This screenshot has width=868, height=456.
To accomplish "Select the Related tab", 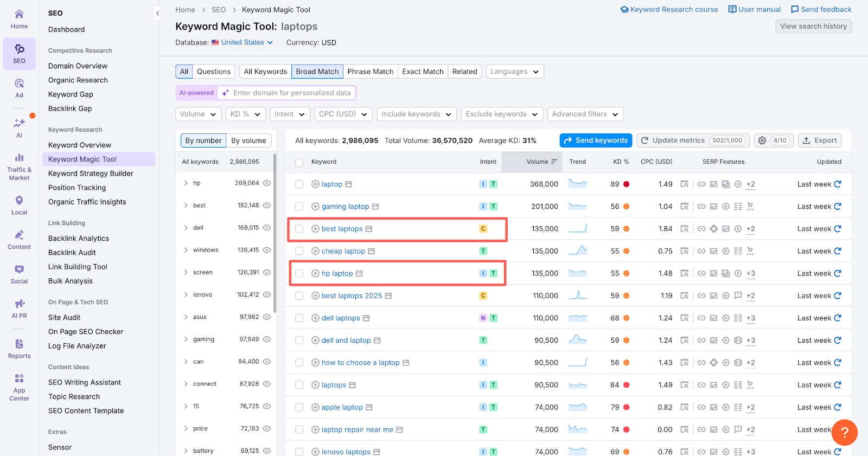I will (465, 72).
